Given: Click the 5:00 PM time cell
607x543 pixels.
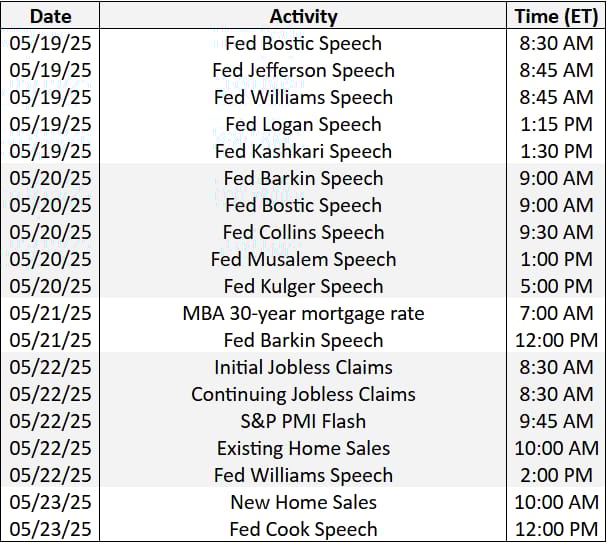Looking at the screenshot, I should [x=556, y=286].
